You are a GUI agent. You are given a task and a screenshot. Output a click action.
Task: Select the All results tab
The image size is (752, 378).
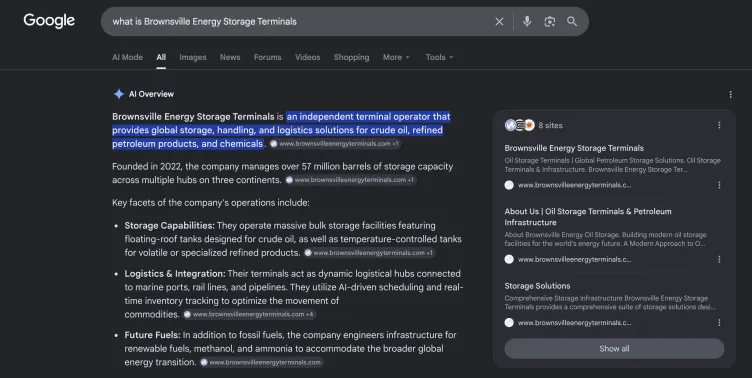[x=161, y=57]
